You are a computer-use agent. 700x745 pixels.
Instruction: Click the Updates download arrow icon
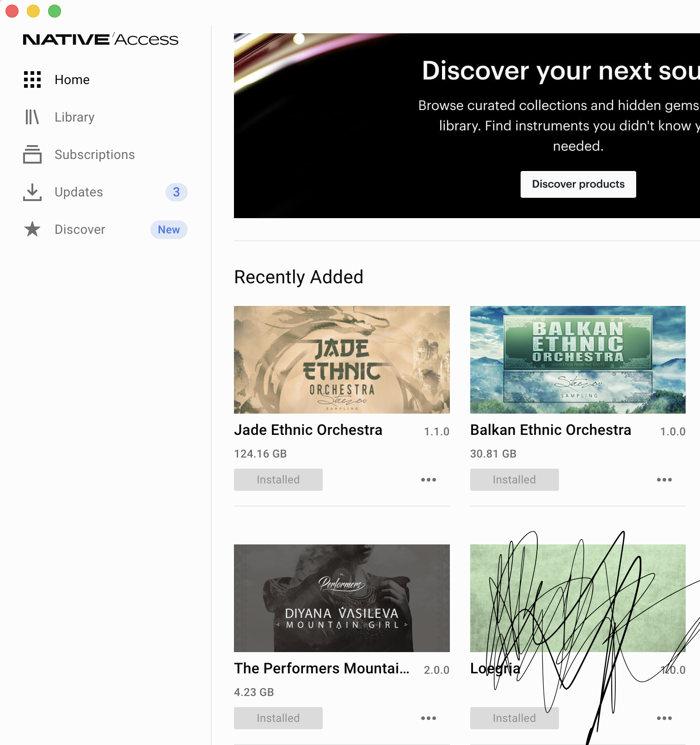pyautogui.click(x=32, y=192)
